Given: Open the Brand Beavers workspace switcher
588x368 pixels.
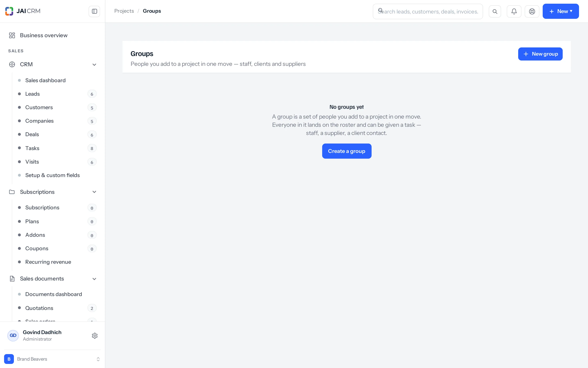Looking at the screenshot, I should click(52, 359).
